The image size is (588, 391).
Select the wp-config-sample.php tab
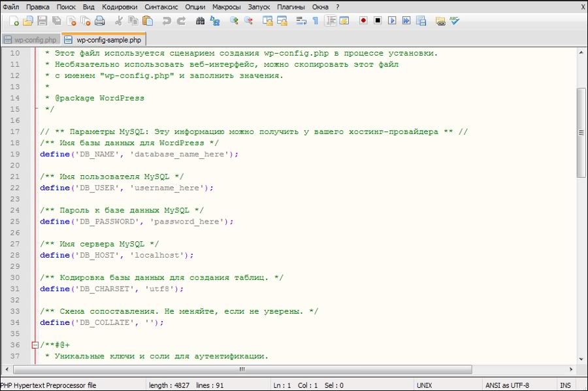point(104,39)
